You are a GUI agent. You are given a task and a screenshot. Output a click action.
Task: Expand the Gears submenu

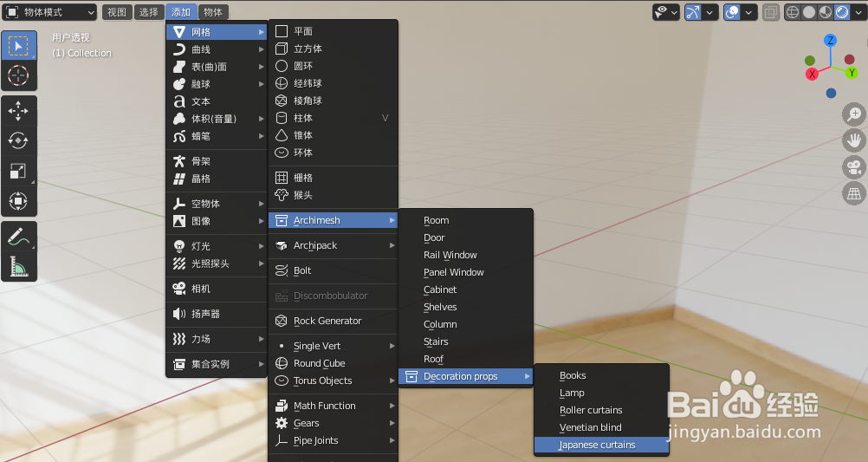tap(334, 423)
